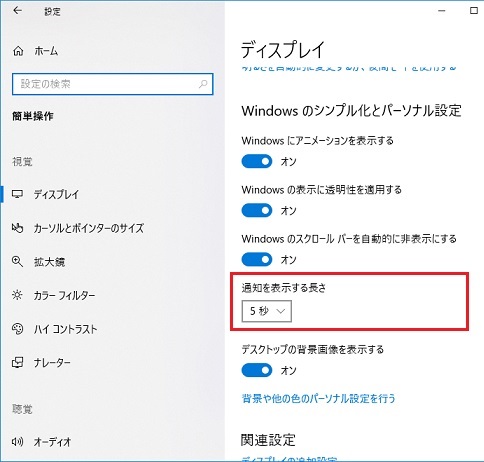Select the ディスプレイ monitor icon
This screenshot has width=484, height=462.
click(17, 194)
